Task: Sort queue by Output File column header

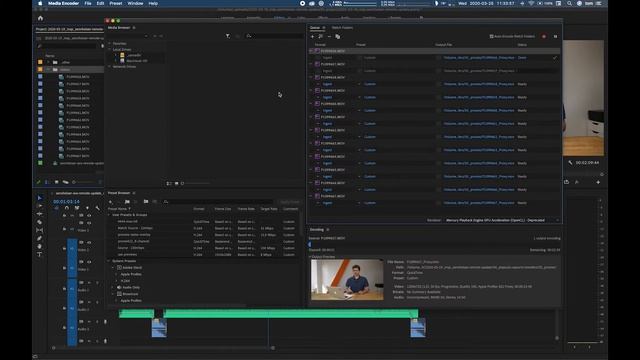Action: 444,45
